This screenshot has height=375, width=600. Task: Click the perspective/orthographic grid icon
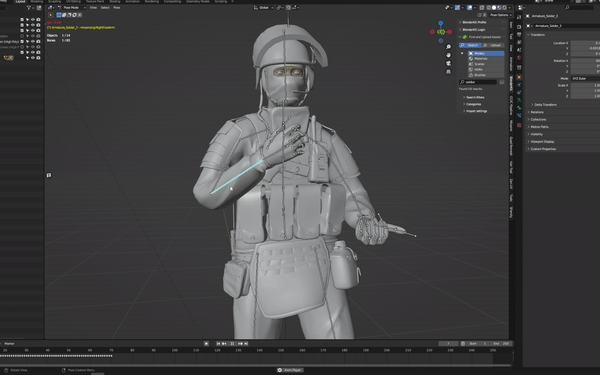click(448, 72)
